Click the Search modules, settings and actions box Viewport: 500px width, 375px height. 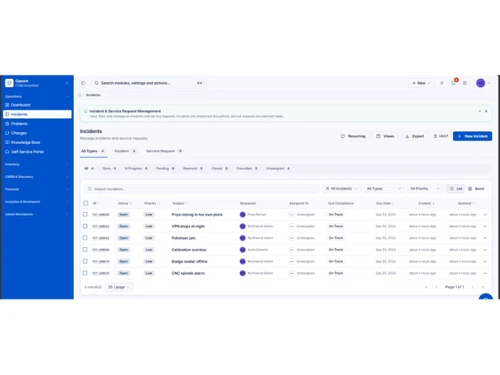[148, 83]
